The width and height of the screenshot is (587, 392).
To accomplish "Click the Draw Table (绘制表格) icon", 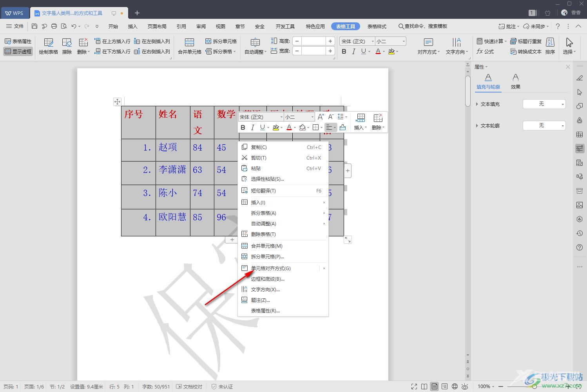I will pyautogui.click(x=49, y=43).
